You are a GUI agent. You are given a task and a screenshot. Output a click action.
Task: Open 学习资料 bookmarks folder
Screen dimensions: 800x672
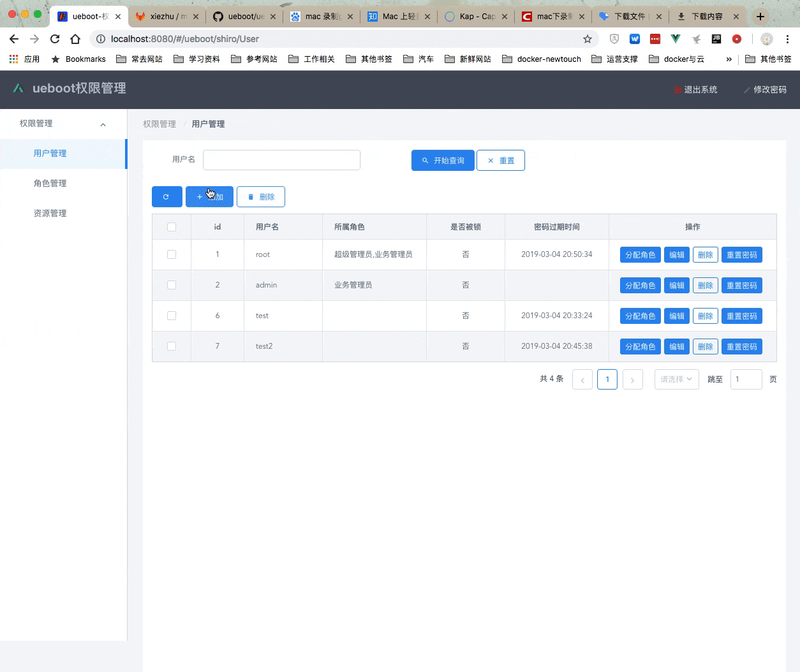[x=196, y=59]
